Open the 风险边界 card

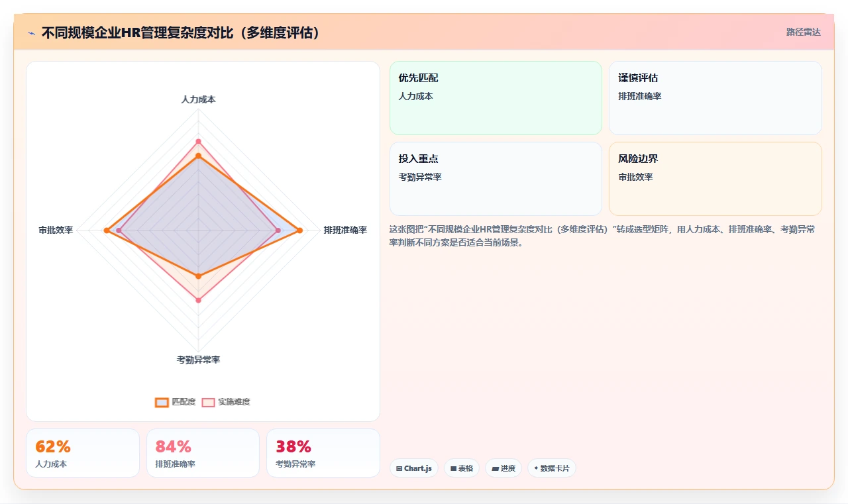(715, 179)
